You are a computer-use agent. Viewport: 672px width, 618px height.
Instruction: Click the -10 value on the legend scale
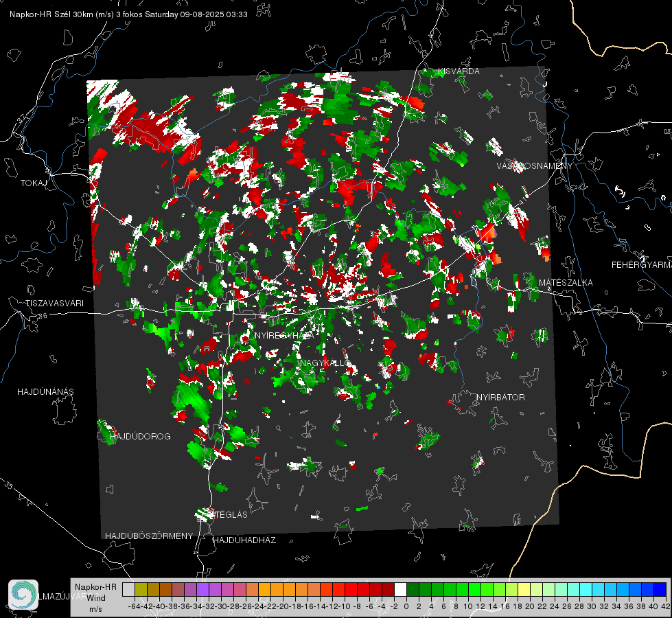345,606
